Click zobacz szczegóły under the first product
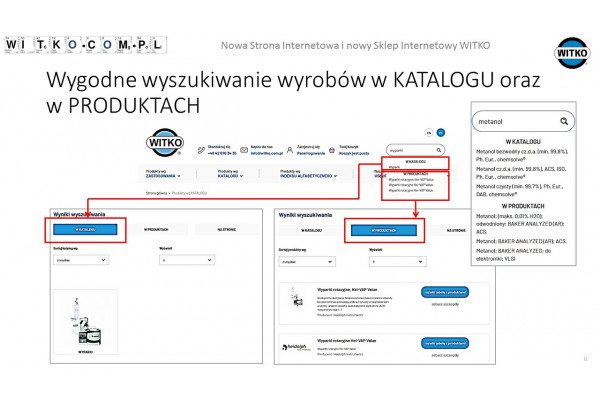 [x=445, y=304]
